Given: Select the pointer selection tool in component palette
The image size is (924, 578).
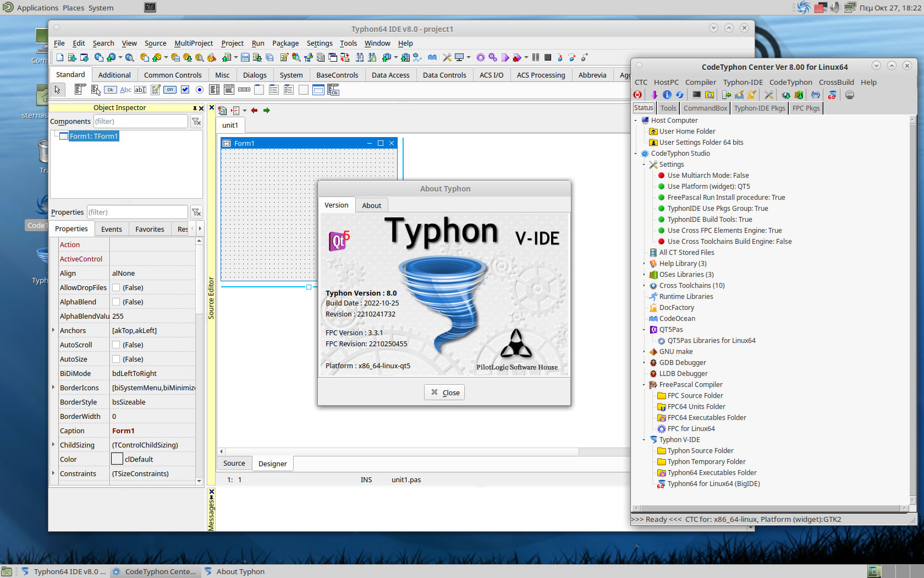Looking at the screenshot, I should coord(57,90).
